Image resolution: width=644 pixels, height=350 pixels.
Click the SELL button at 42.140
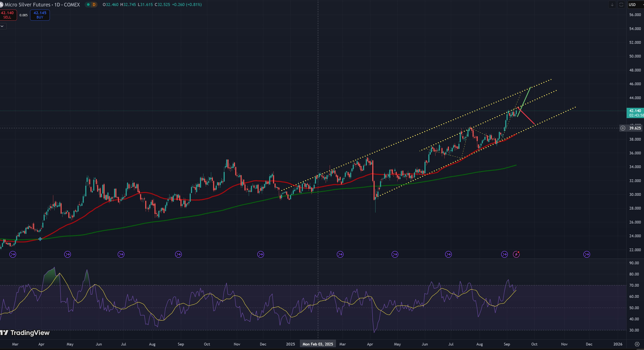point(8,15)
